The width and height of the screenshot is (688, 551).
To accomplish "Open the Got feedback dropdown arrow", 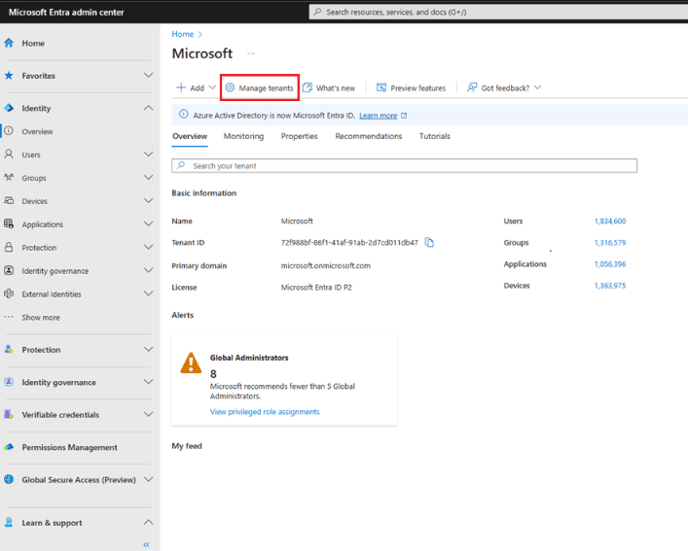I will (x=538, y=88).
